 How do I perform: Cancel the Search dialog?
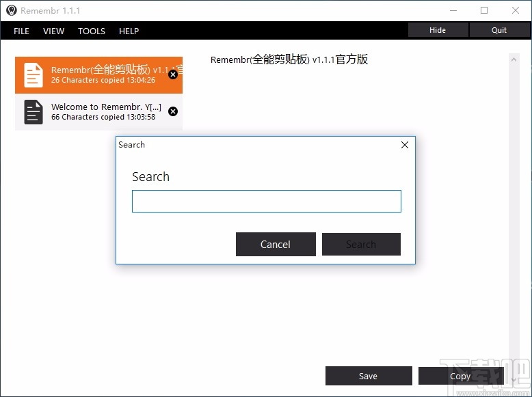coord(276,245)
